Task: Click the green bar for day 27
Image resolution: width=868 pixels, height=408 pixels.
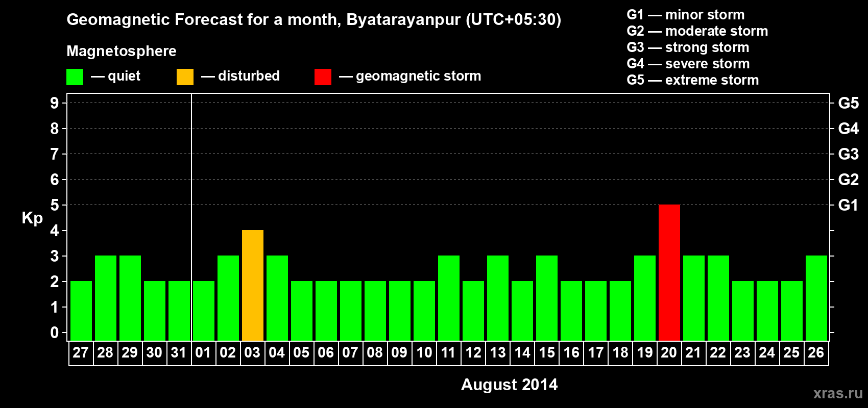Action: coord(81,311)
